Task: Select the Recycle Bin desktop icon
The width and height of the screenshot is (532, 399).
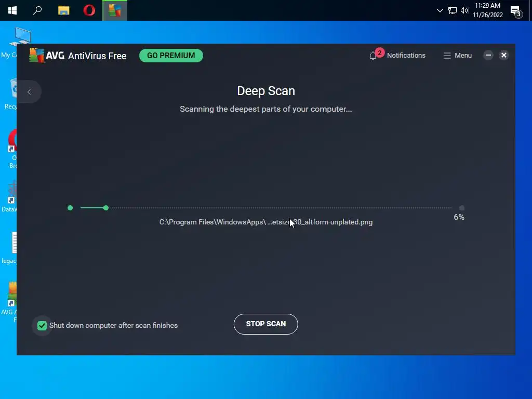Action: pyautogui.click(x=11, y=94)
